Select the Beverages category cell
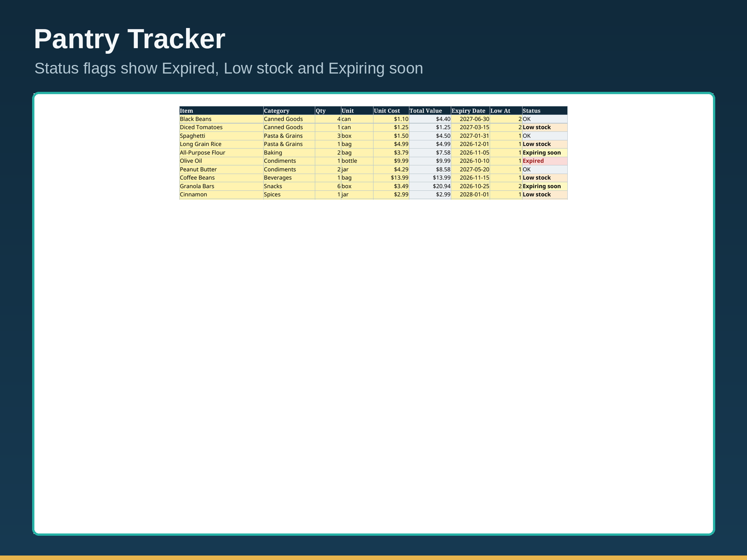The width and height of the screenshot is (747, 560). point(289,178)
